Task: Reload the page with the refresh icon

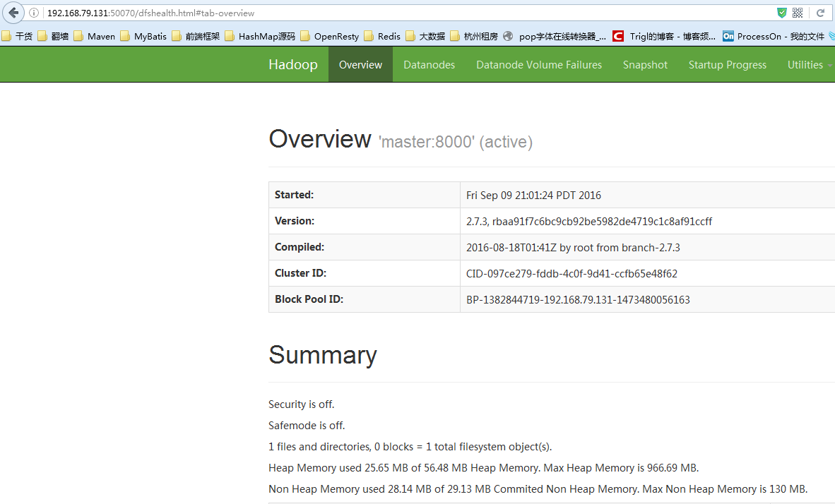Action: (x=821, y=13)
